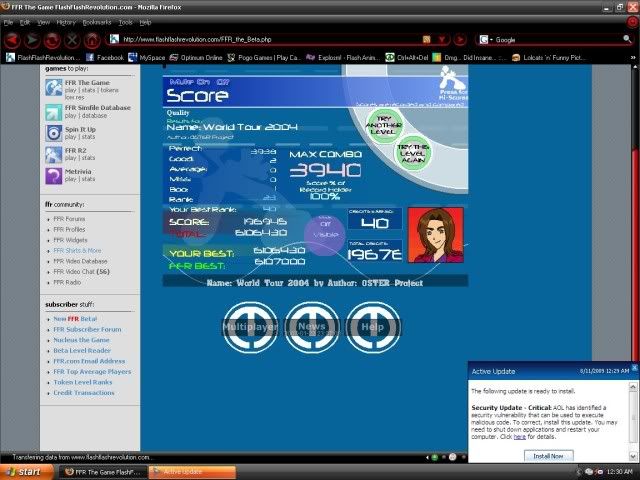Viewport: 640px width, 480px height.
Task: Click the FFR R2 sidebar icon
Action: pyautogui.click(x=53, y=153)
